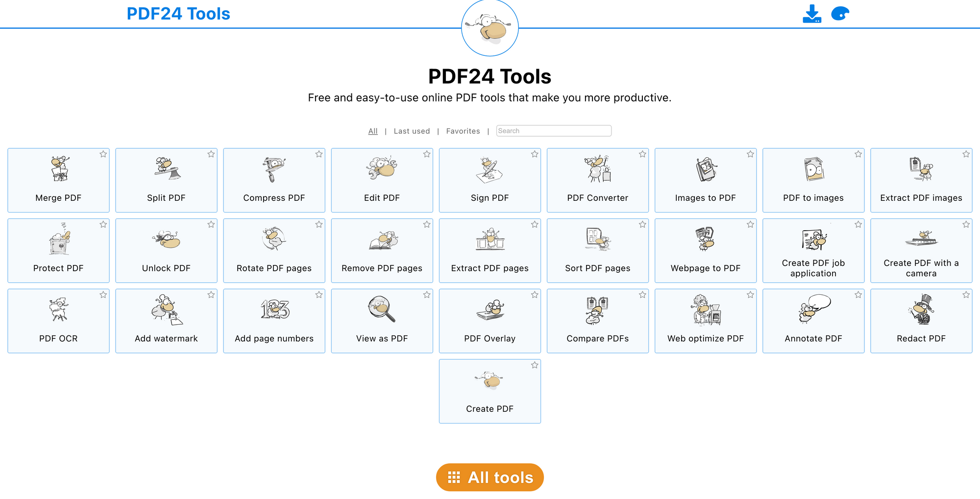The width and height of the screenshot is (980, 499).
Task: Open the Sign PDF tool icon
Action: [x=490, y=170]
